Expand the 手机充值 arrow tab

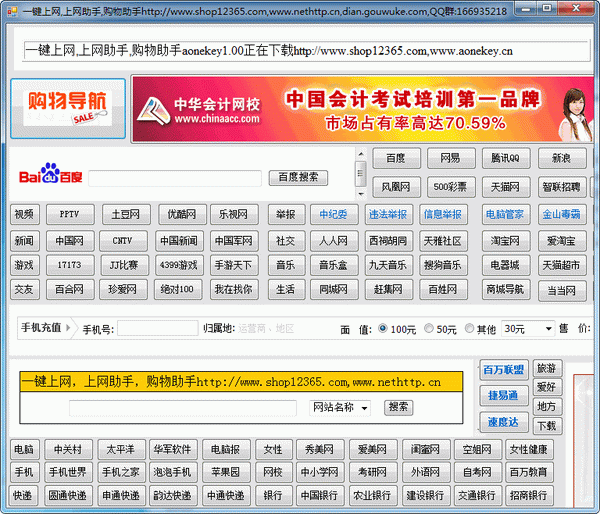click(45, 328)
